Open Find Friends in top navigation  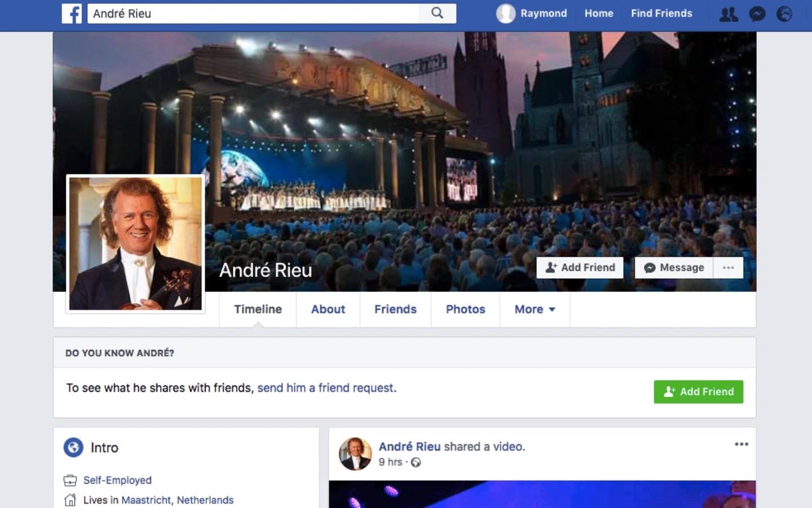pos(661,14)
